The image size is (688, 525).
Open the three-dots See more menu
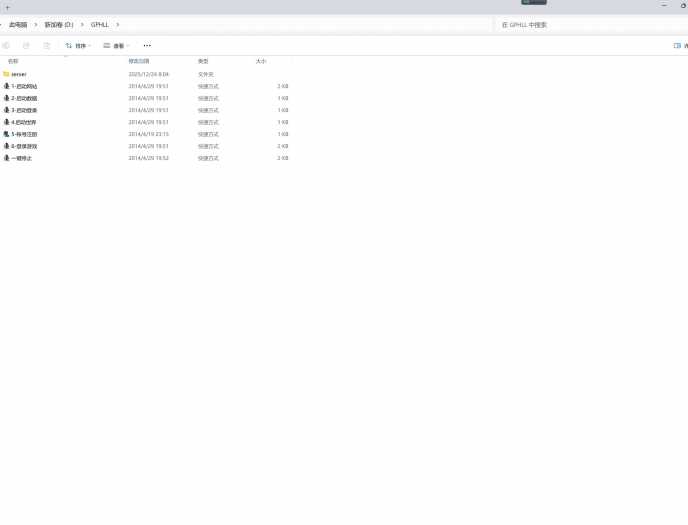pos(147,46)
